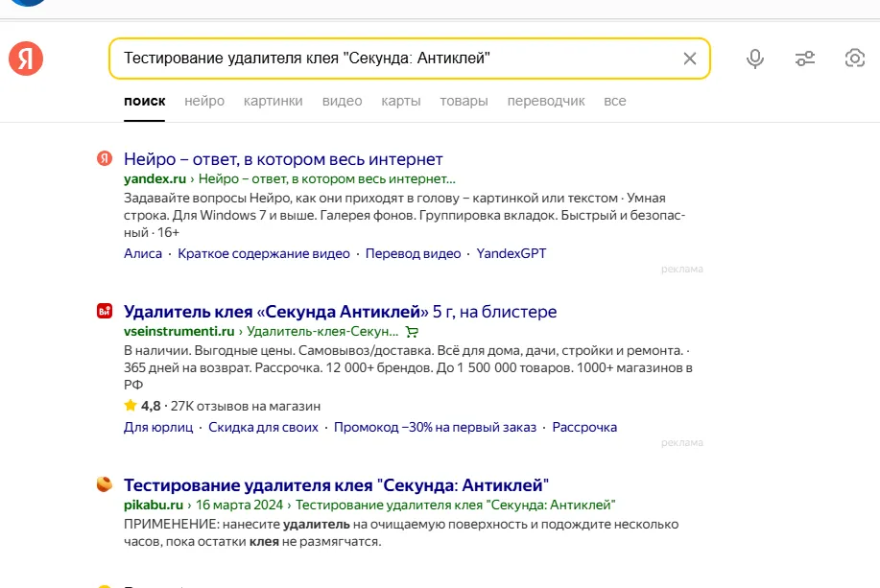Start voice search with microphone icon

click(x=755, y=59)
